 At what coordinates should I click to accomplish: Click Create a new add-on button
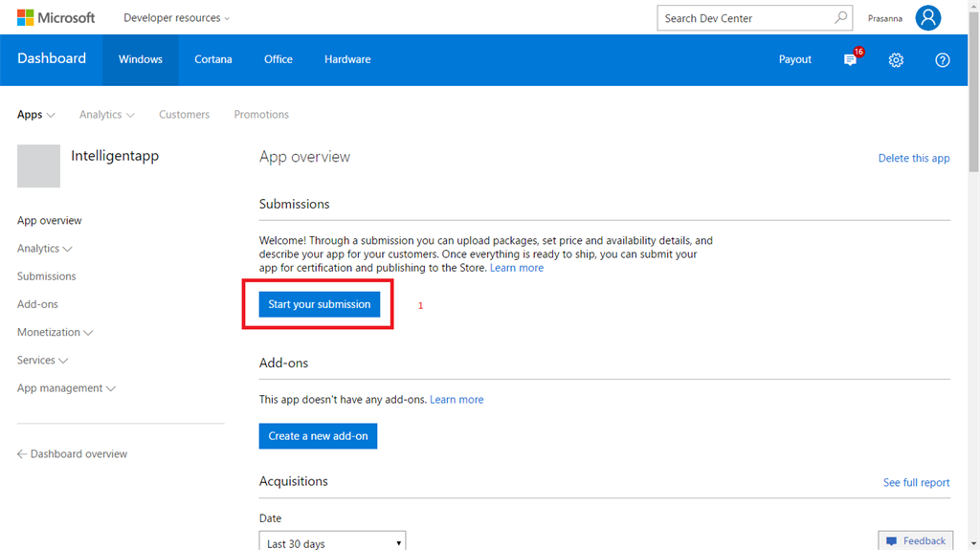tap(318, 436)
